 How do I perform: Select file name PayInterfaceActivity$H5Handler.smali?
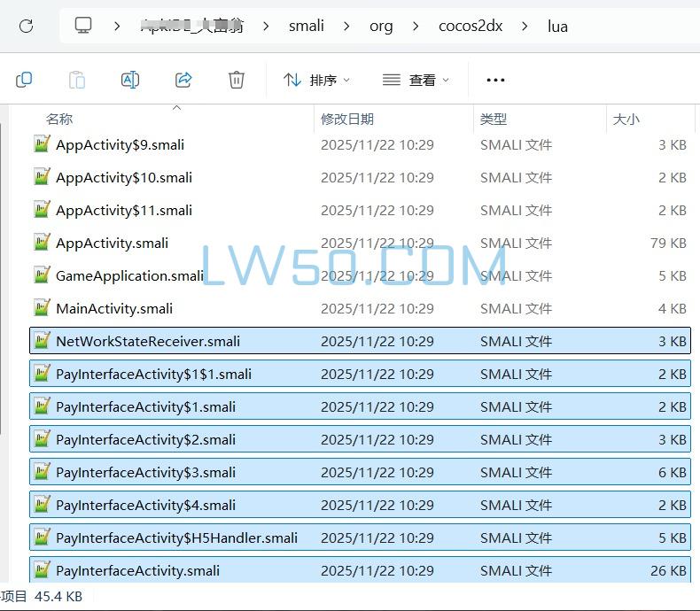pyautogui.click(x=177, y=538)
